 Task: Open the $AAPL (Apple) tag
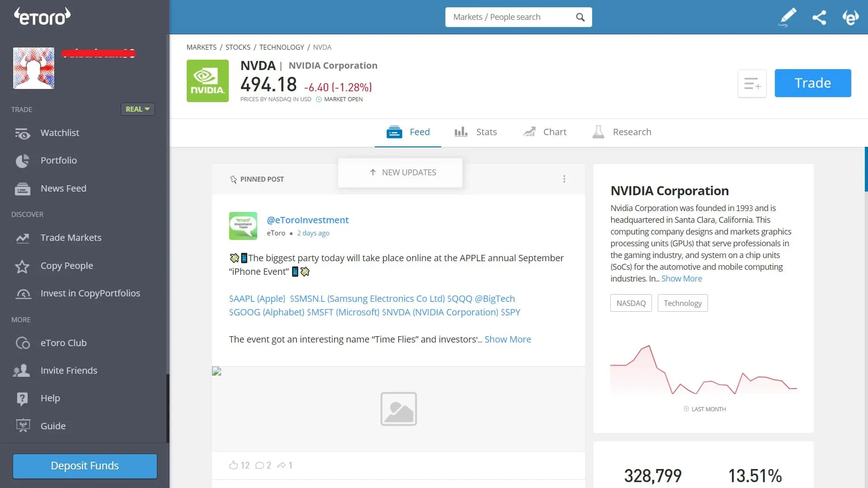pyautogui.click(x=257, y=299)
